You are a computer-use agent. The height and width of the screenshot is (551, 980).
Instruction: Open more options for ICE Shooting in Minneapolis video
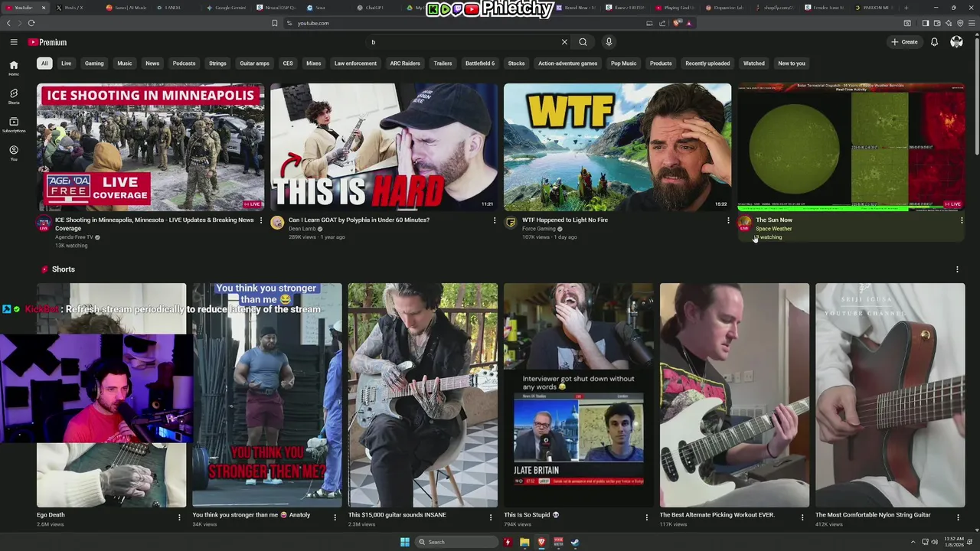click(261, 220)
